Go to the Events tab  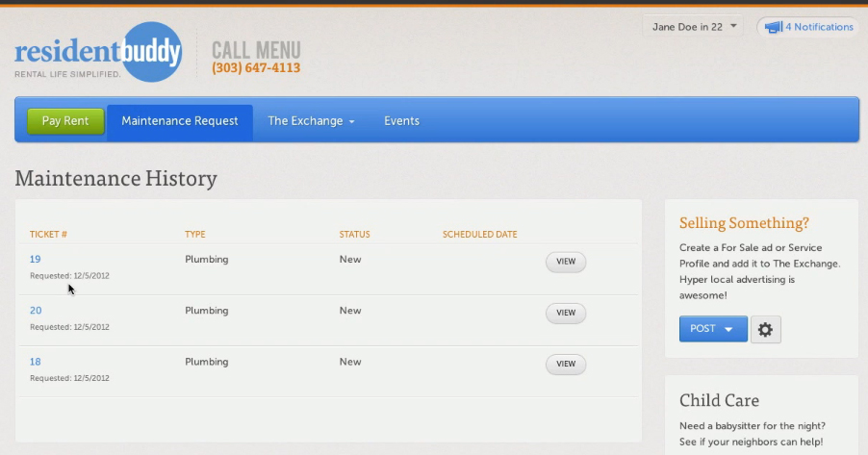401,121
